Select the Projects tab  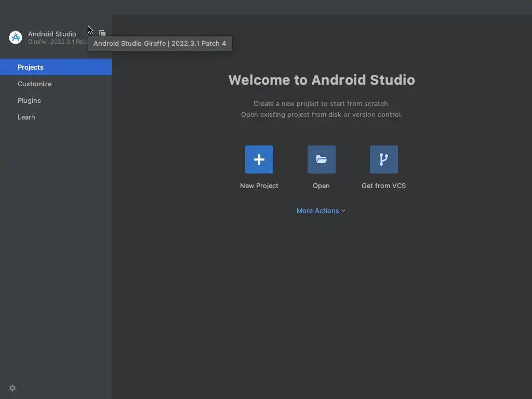pyautogui.click(x=56, y=67)
